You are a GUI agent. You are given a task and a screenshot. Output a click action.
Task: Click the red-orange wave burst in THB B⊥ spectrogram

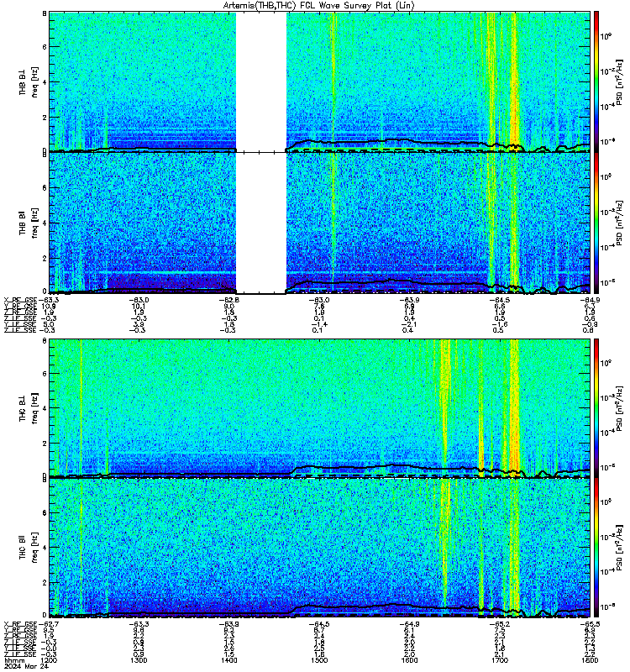tap(515, 81)
